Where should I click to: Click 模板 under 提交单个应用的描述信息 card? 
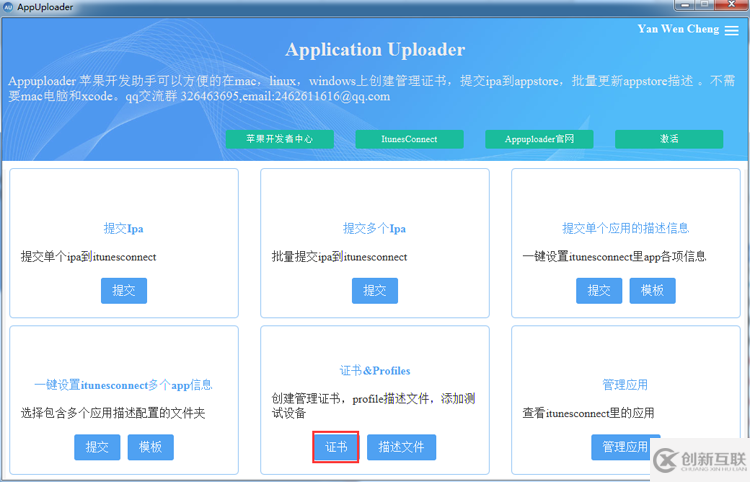[x=652, y=291]
